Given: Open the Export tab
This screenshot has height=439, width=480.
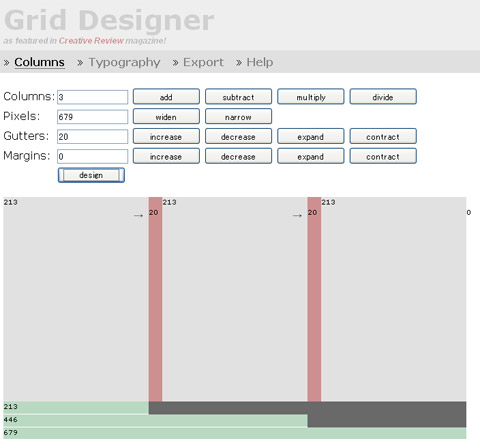Looking at the screenshot, I should tap(203, 62).
